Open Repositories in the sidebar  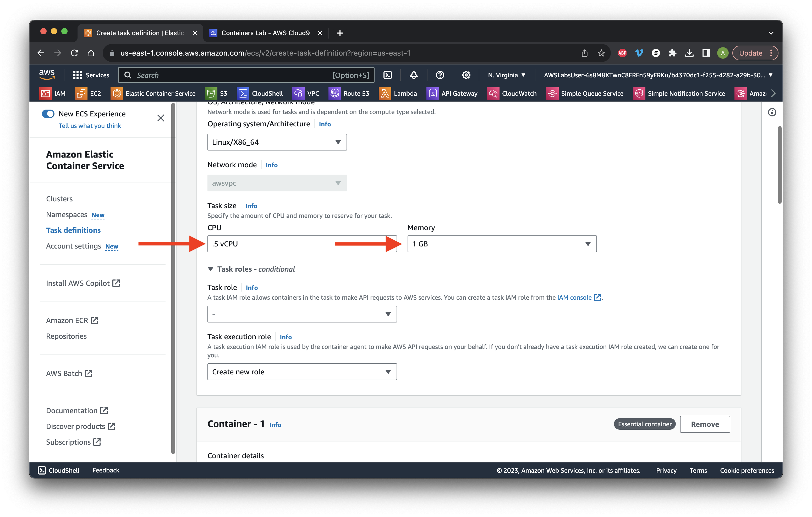66,336
